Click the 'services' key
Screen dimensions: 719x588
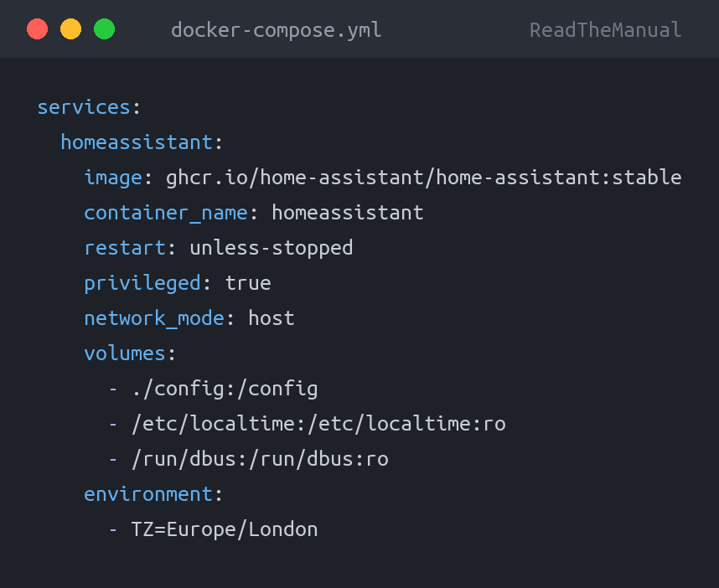(84, 107)
